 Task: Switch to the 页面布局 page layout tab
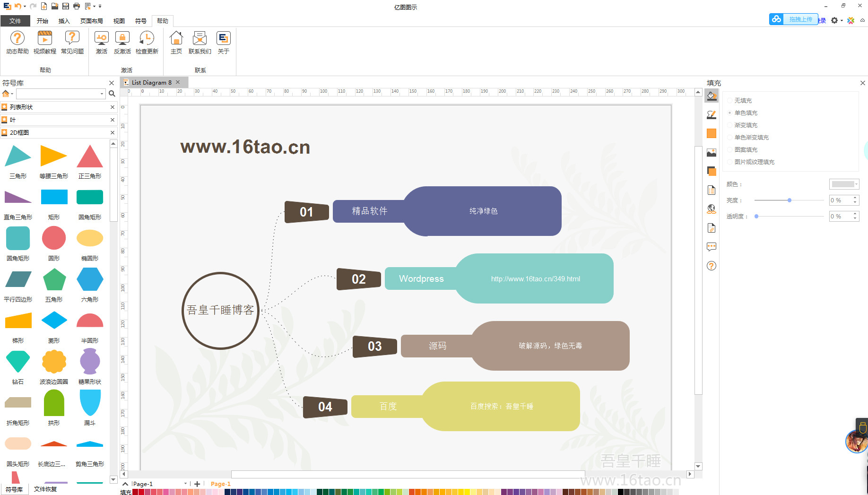pyautogui.click(x=91, y=21)
